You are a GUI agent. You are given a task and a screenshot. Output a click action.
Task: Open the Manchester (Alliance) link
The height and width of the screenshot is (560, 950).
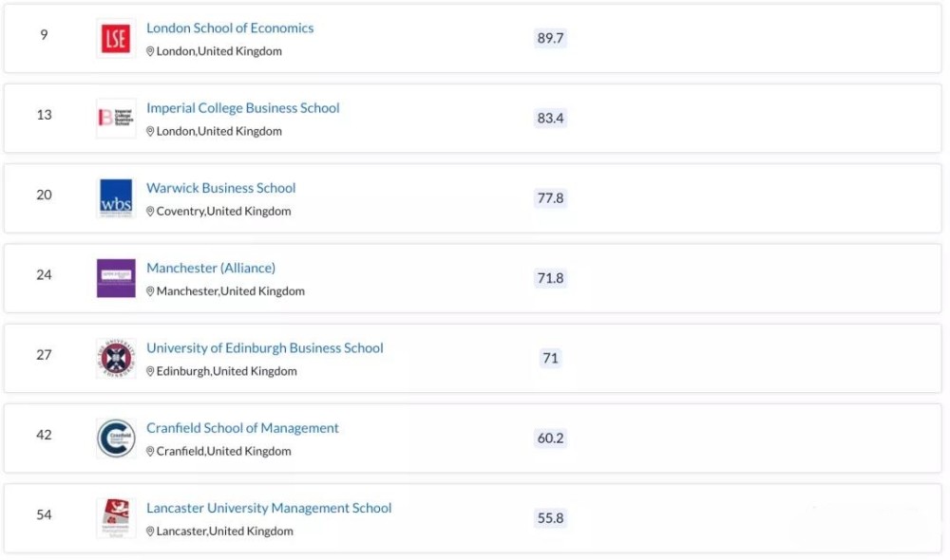click(x=211, y=268)
